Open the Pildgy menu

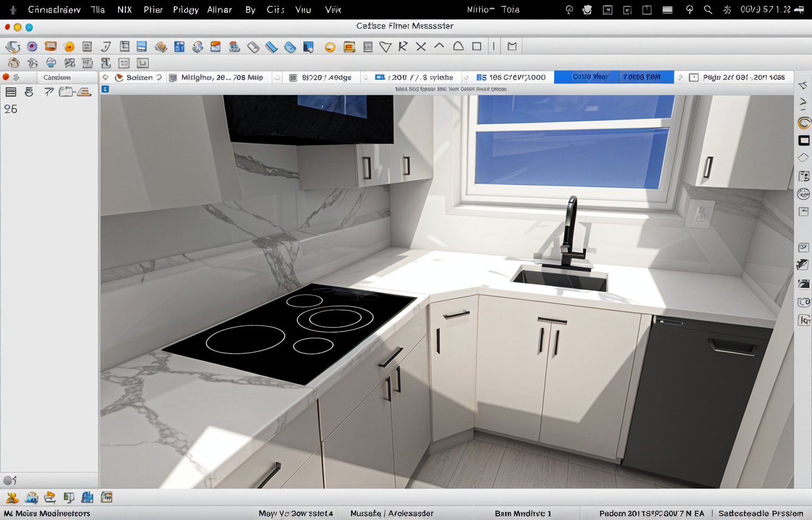[186, 10]
